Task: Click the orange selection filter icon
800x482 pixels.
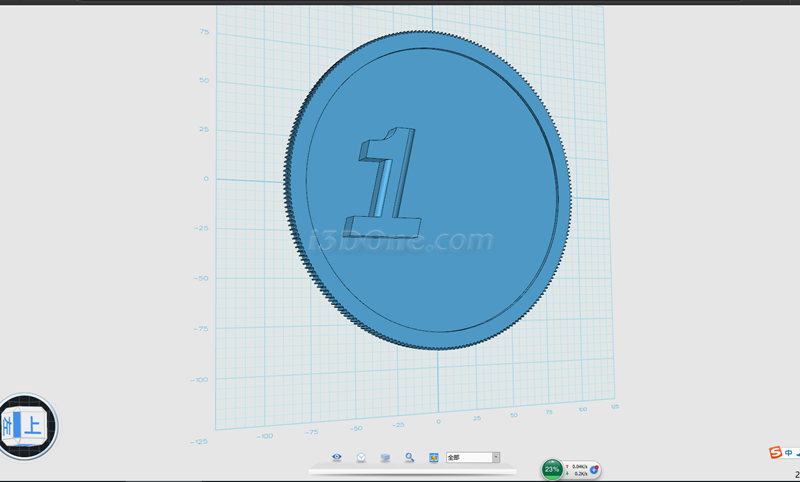Action: [434, 457]
